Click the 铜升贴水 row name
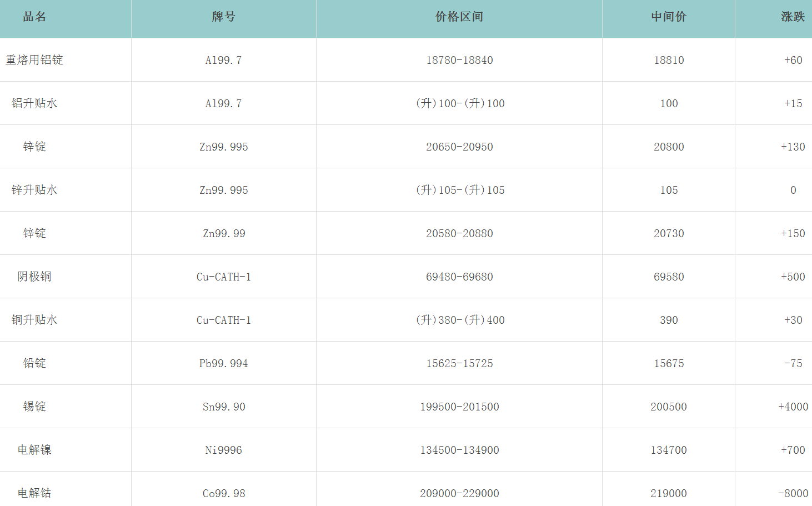 click(x=34, y=320)
